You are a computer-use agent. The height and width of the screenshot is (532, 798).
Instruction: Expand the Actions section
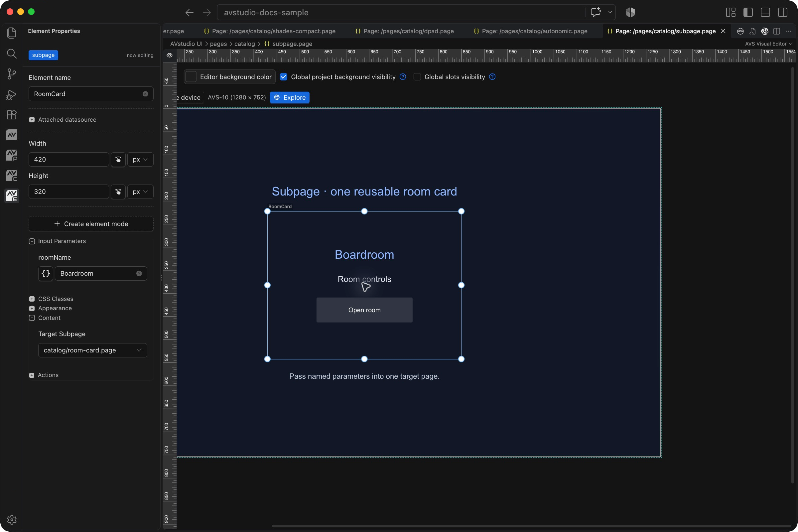(x=32, y=375)
